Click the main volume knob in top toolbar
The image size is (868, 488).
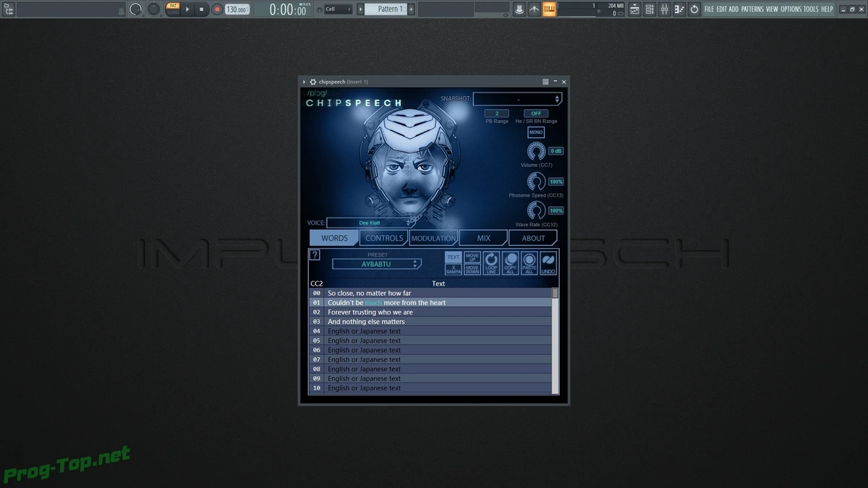pyautogui.click(x=136, y=9)
